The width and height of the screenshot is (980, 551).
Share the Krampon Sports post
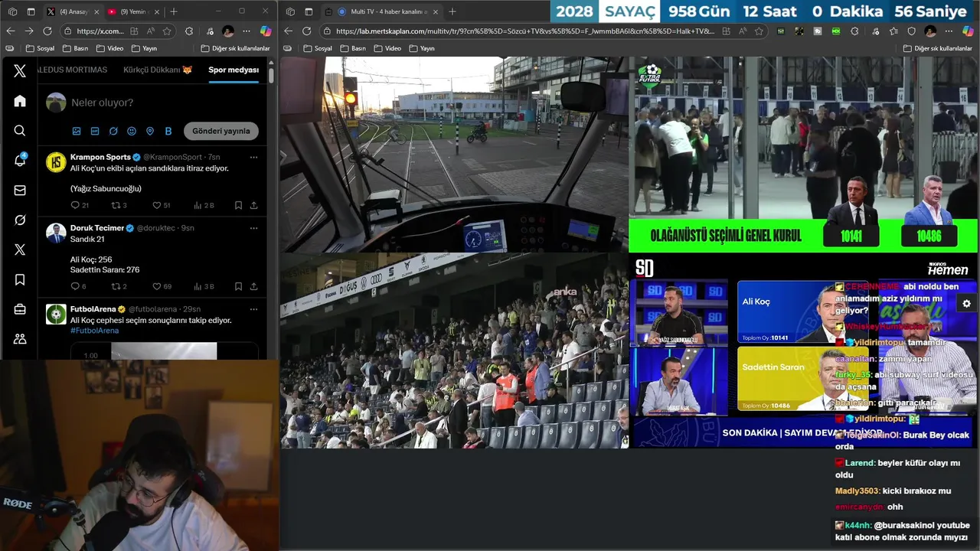coord(253,205)
